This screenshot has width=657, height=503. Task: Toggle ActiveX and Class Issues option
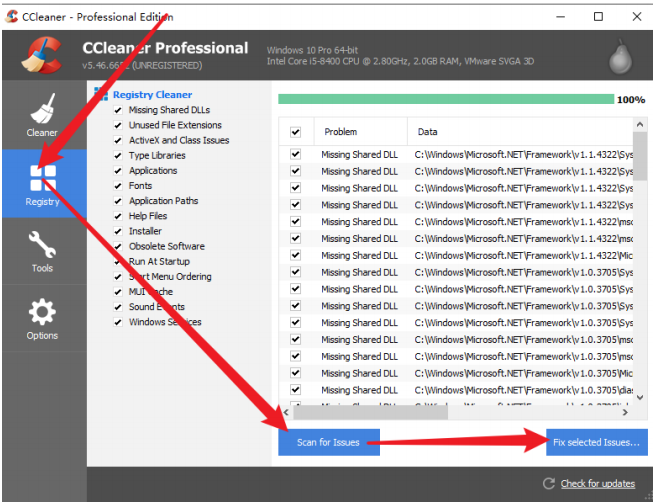118,140
